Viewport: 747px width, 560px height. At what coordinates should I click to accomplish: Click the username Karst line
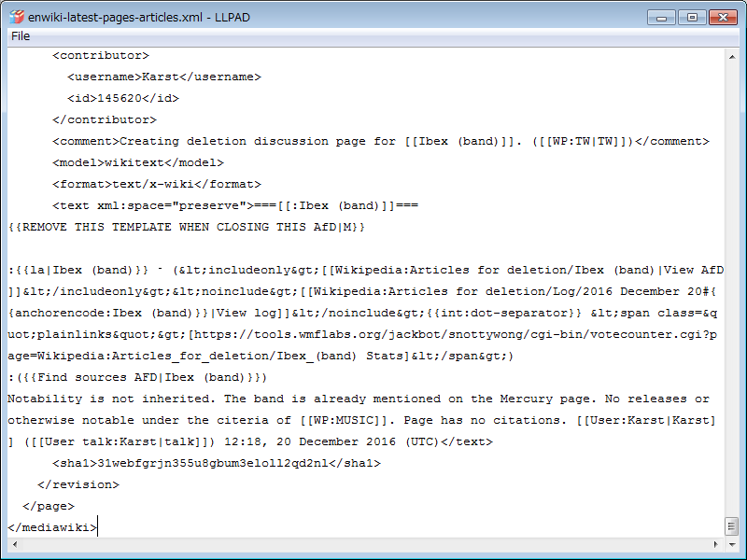click(164, 77)
